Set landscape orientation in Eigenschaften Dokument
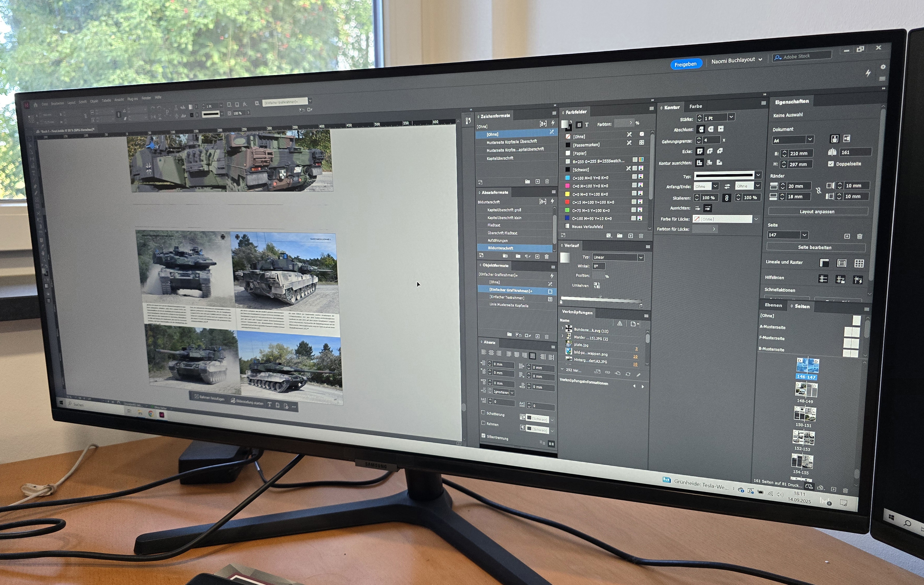 pos(847,138)
